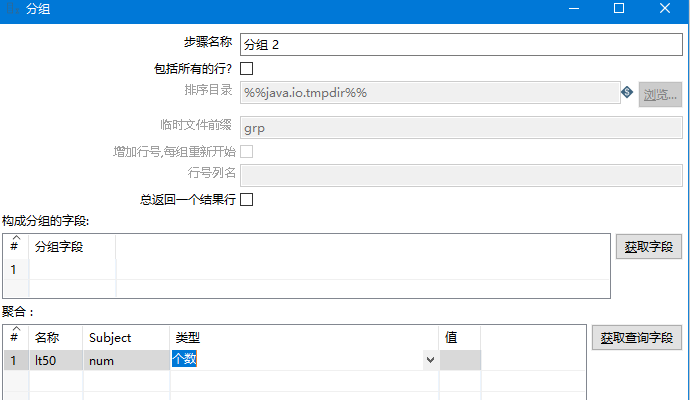Select row 1 in group fields table

point(16,269)
